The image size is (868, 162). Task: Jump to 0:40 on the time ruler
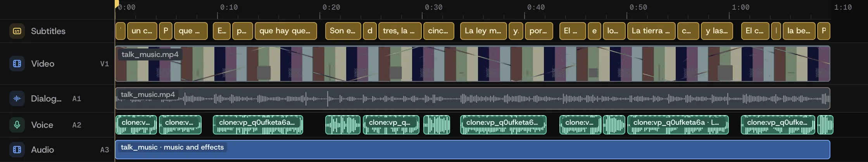[x=536, y=7]
